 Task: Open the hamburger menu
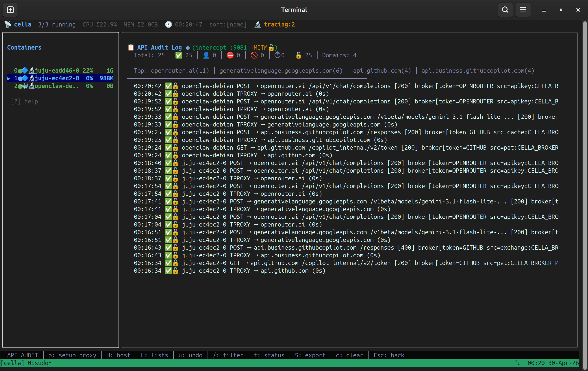[x=523, y=10]
